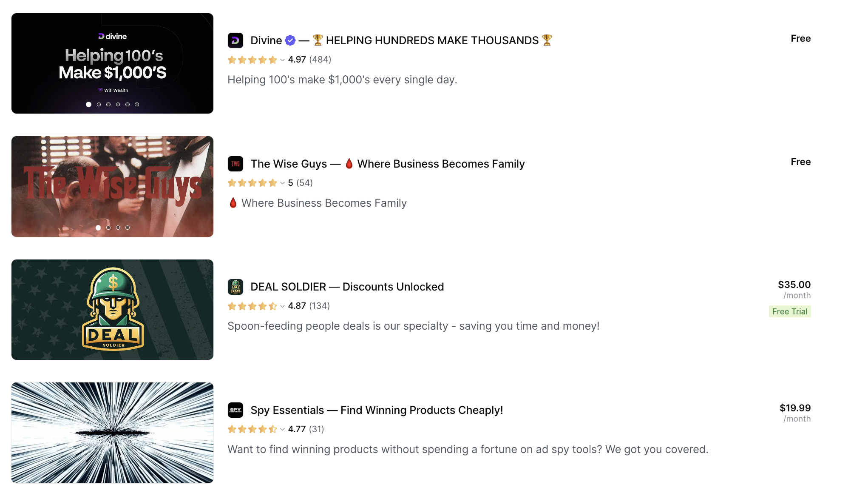This screenshot has width=868, height=496.
Task: Click the blood drop emoji near Wise Guys
Action: pyautogui.click(x=349, y=163)
